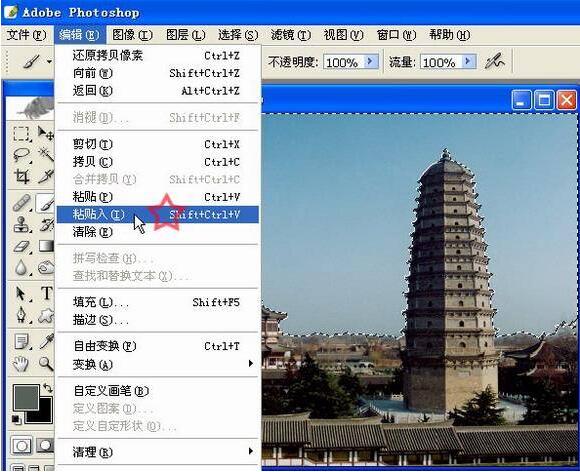Viewport: 580px width, 472px height.
Task: Reset to default colors icon
Action: 16,419
